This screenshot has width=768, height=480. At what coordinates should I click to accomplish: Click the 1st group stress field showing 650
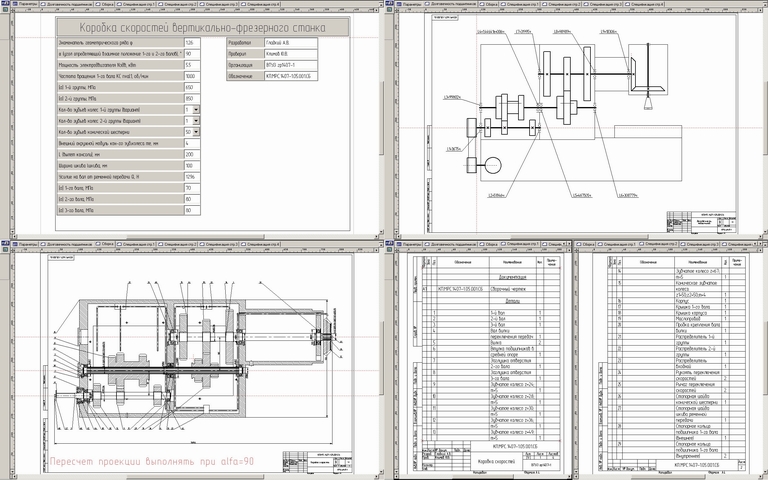click(192, 87)
